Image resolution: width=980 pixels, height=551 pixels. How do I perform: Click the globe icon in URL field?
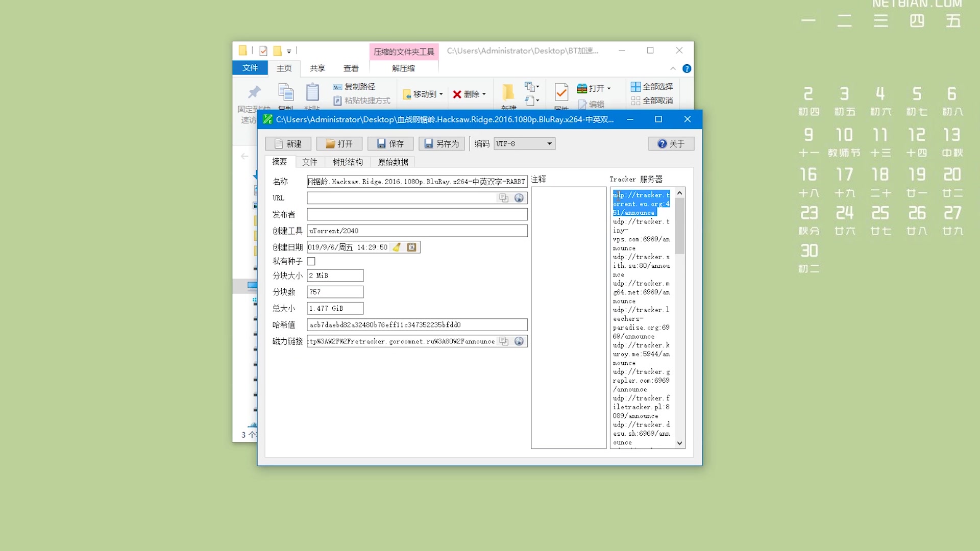tap(519, 198)
